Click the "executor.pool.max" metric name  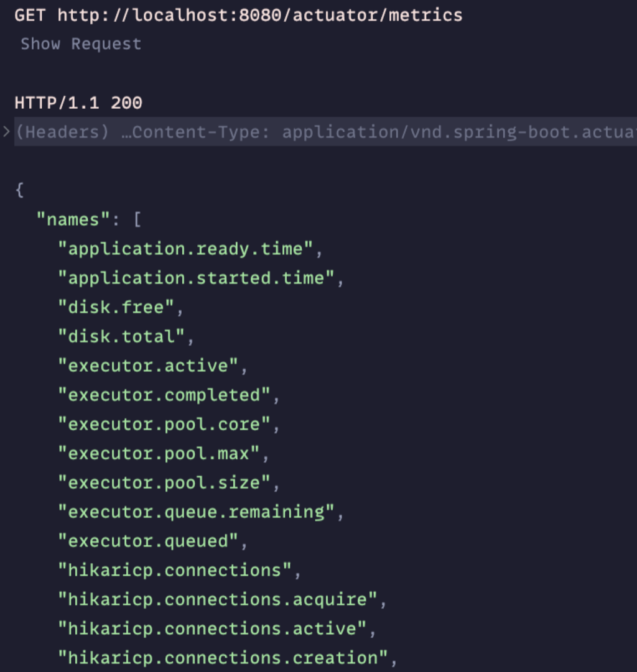[x=159, y=453]
